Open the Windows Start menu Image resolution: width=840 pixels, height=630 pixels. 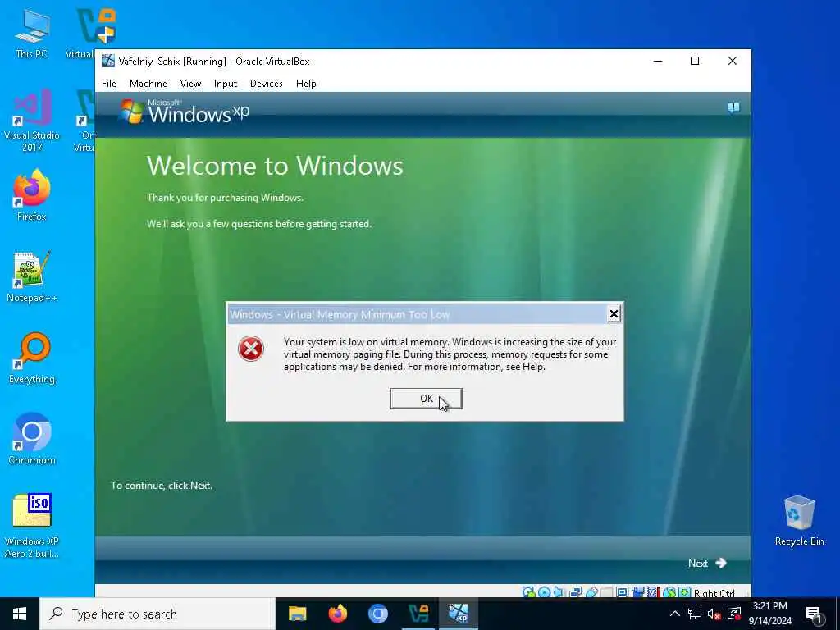pyautogui.click(x=20, y=614)
